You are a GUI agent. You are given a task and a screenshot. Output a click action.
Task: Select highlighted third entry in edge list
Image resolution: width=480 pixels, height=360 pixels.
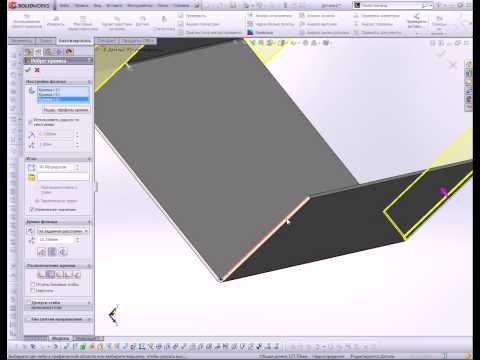63,99
